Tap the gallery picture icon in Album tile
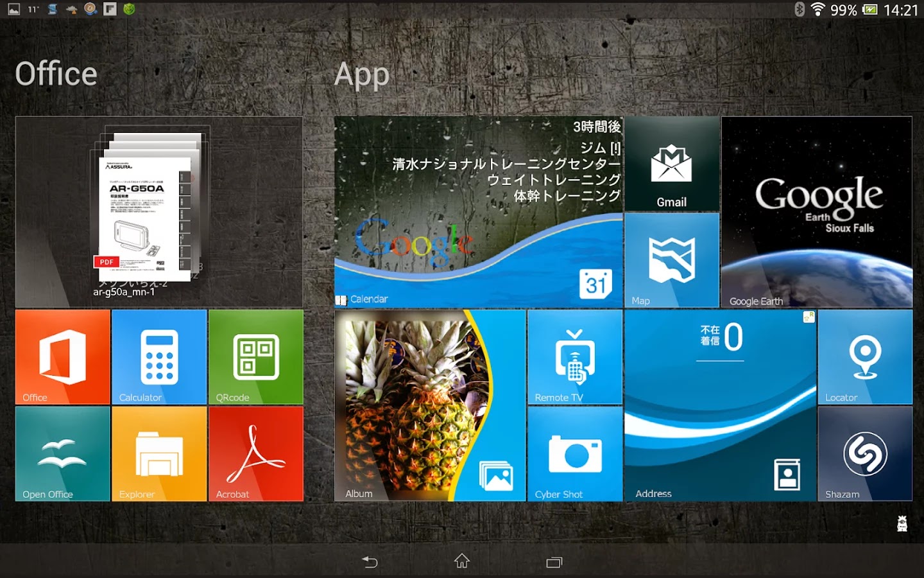 [496, 476]
